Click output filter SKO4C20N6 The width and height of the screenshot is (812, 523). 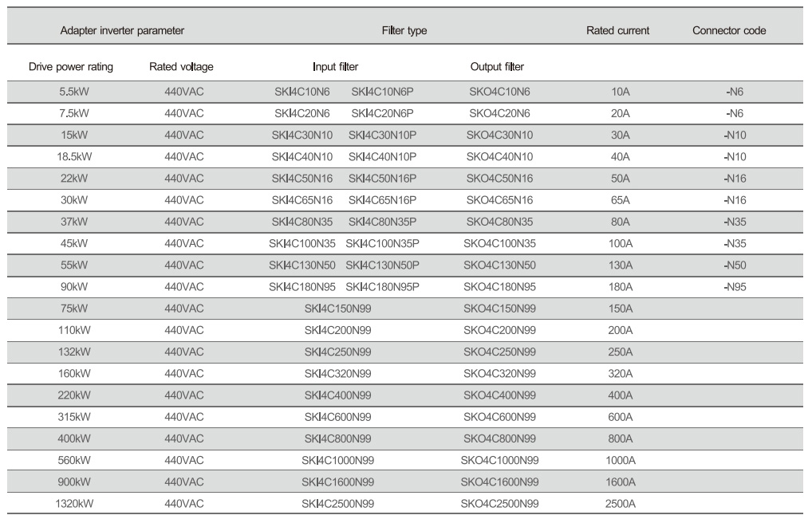coord(500,113)
